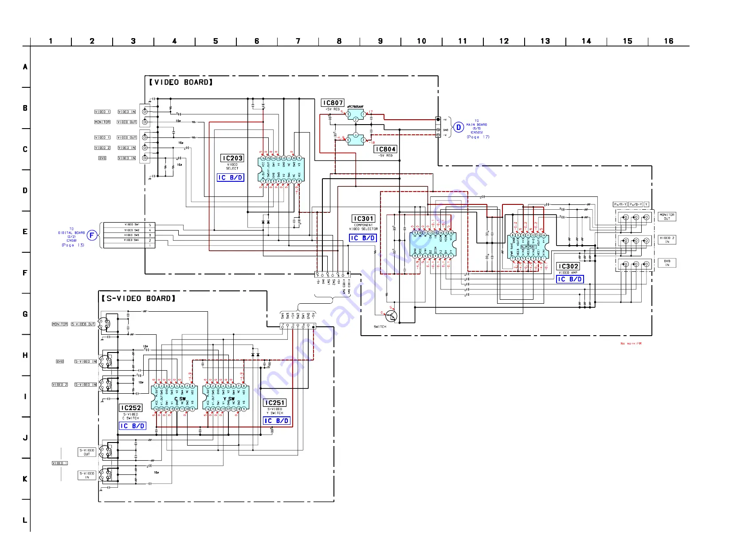Click the VIDEO SW4 connector row
745x560 pixels.
(128, 240)
